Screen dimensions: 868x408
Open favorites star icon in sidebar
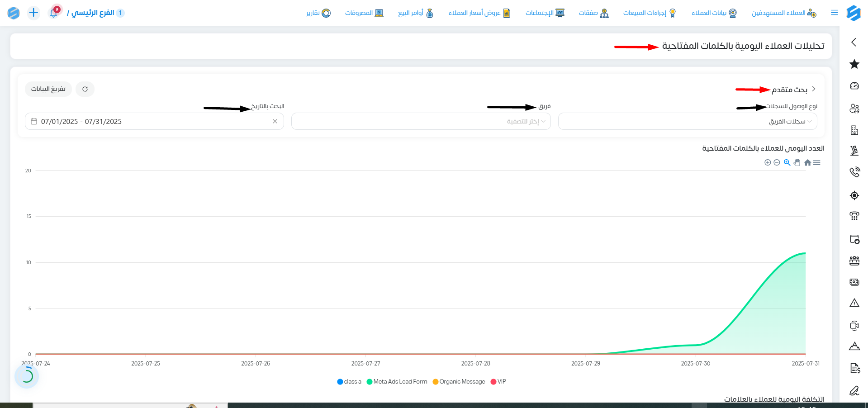(854, 64)
